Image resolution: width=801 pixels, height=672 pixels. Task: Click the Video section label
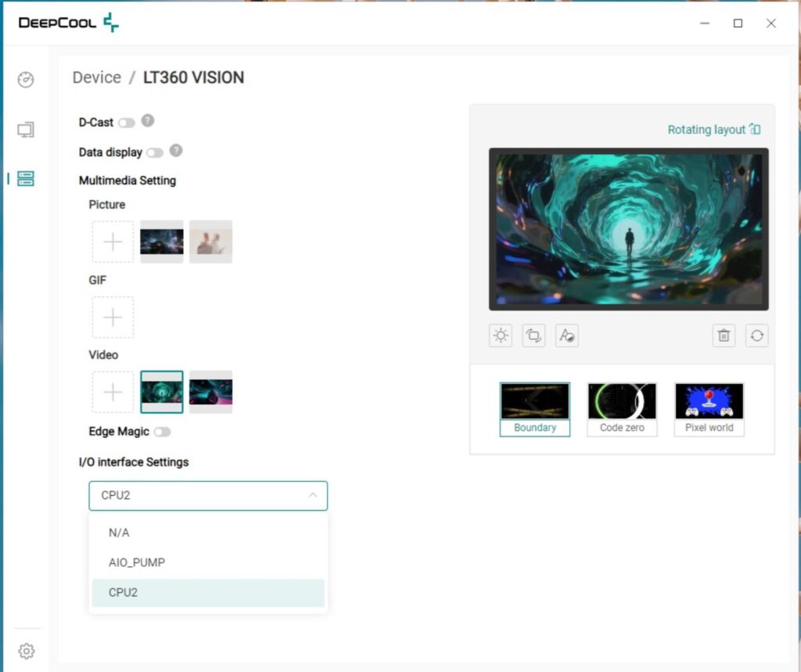click(x=103, y=354)
